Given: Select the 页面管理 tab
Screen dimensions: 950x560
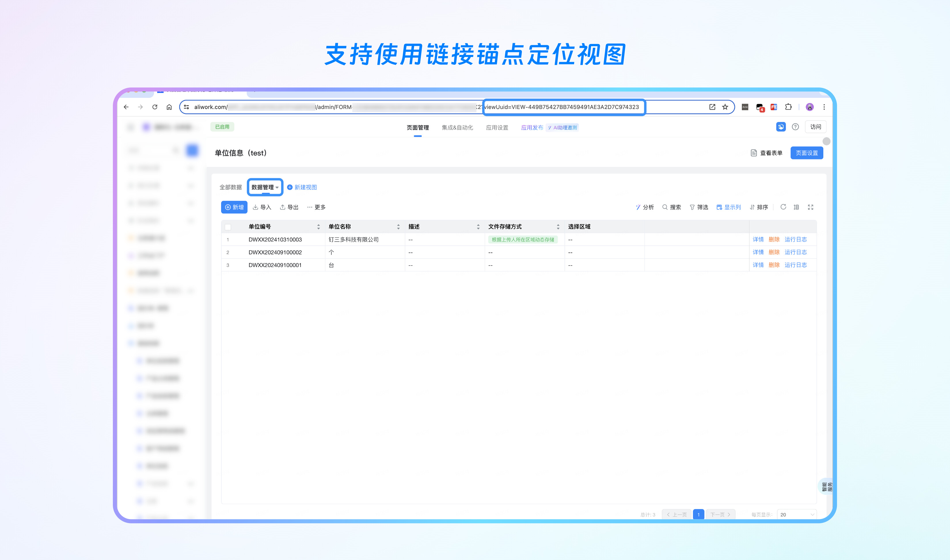Looking at the screenshot, I should [x=417, y=127].
